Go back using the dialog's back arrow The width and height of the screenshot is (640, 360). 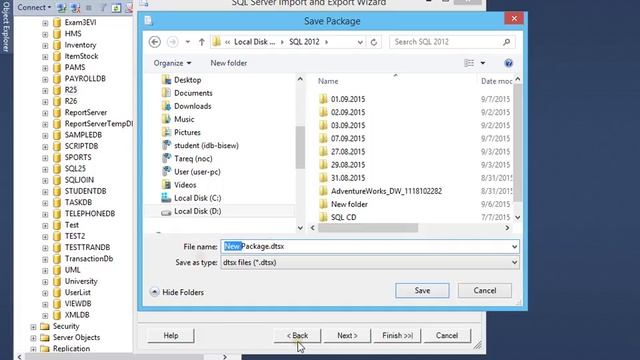(155, 42)
